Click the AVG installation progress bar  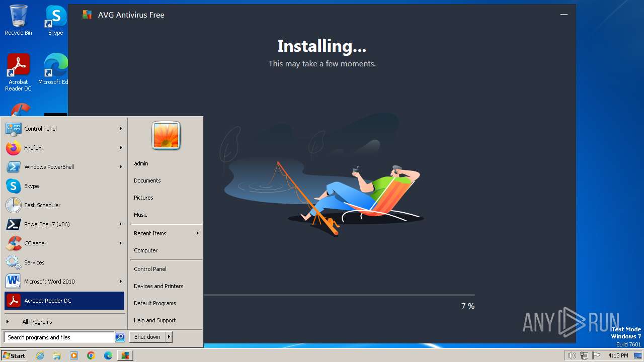click(x=339, y=295)
